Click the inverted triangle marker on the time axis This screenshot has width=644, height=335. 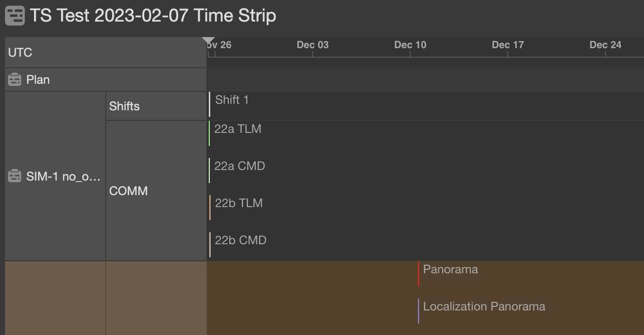(207, 39)
